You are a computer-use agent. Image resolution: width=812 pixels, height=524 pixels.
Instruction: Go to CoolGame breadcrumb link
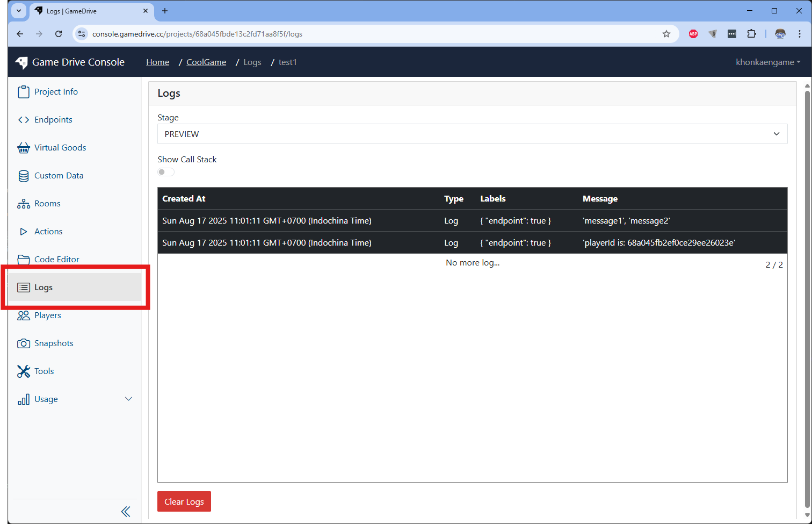point(206,62)
